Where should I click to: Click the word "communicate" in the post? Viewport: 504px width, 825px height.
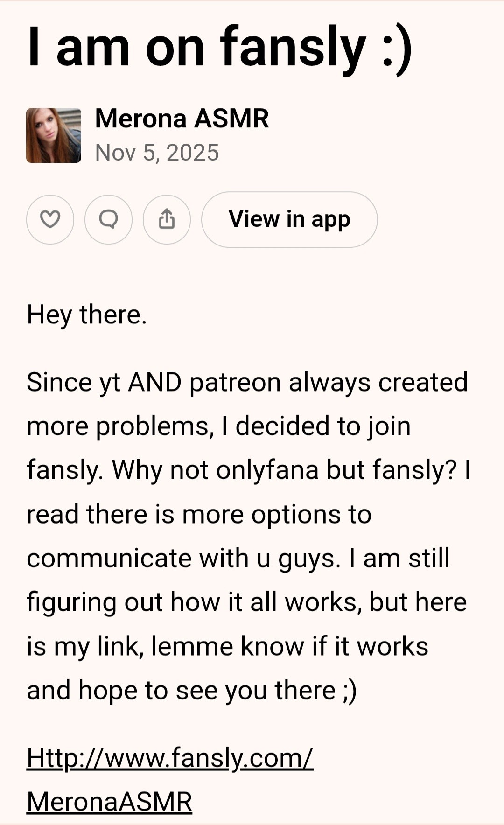click(109, 558)
